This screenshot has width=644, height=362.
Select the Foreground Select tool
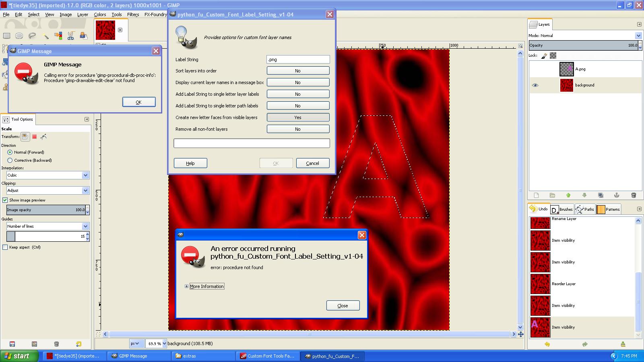[x=84, y=36]
